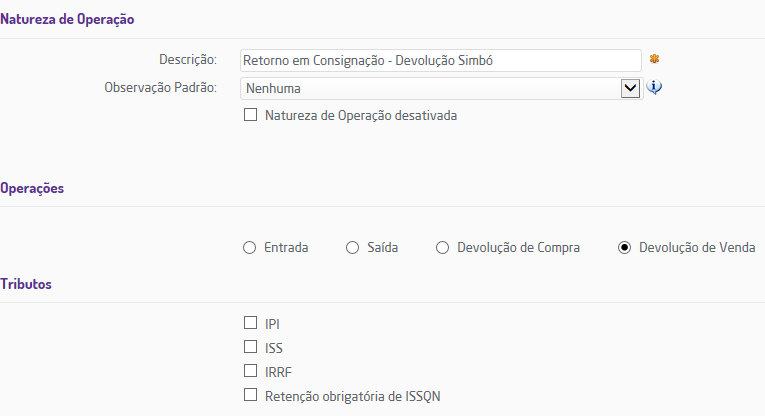Check Natureza de Operação desativada

250,115
